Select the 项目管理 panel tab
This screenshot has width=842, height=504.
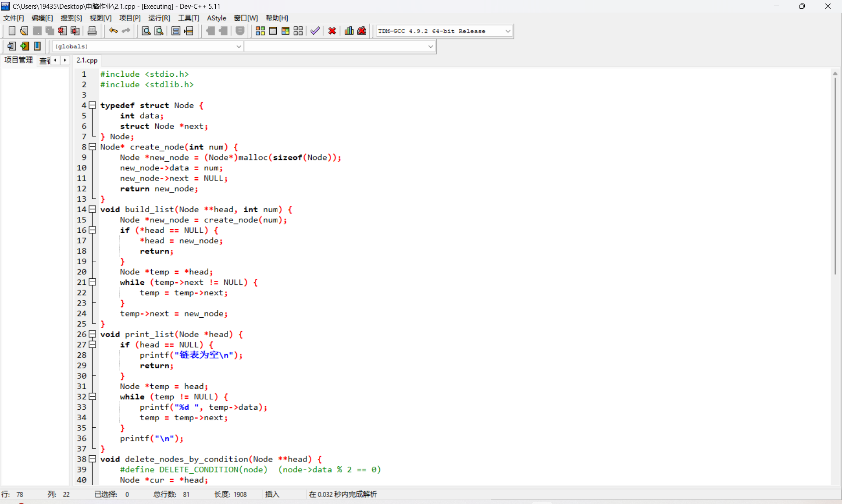(18, 60)
